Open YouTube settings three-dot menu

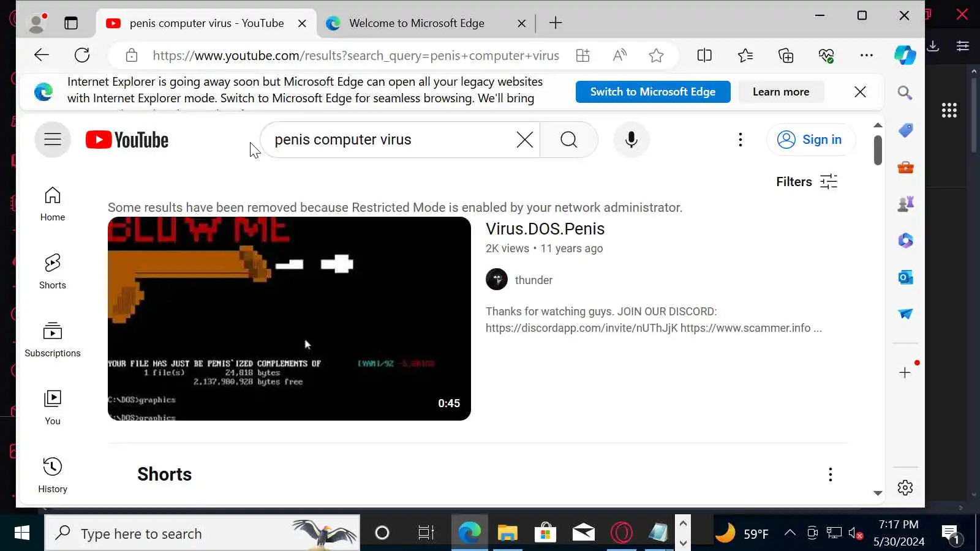(x=741, y=140)
